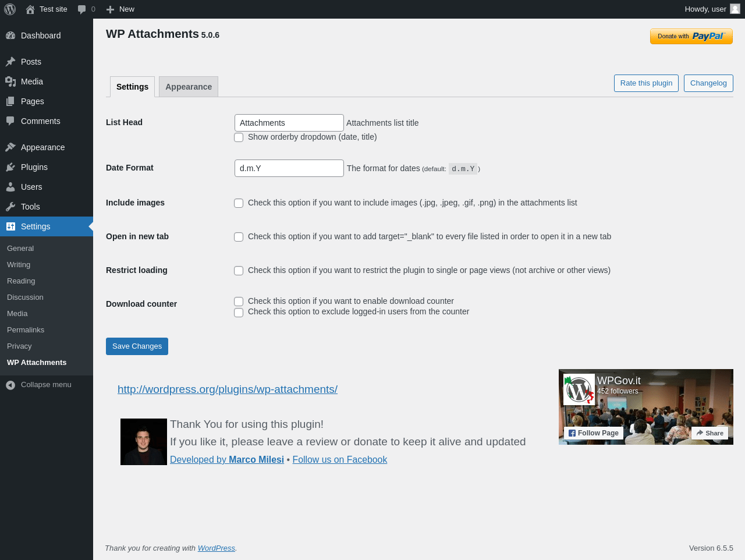Toggle Open in new tab checkbox
The width and height of the screenshot is (745, 560).
coord(239,237)
